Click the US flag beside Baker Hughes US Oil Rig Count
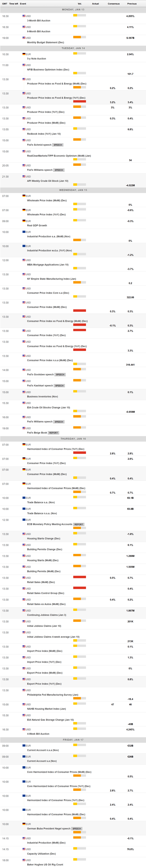Image resolution: width=146 pixels, height=868 pixels. [24, 860]
